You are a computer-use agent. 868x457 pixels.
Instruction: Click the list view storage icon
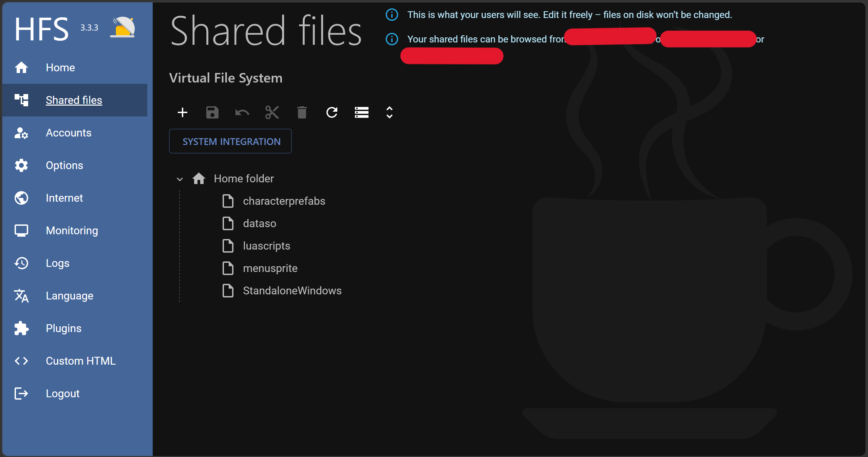[362, 112]
